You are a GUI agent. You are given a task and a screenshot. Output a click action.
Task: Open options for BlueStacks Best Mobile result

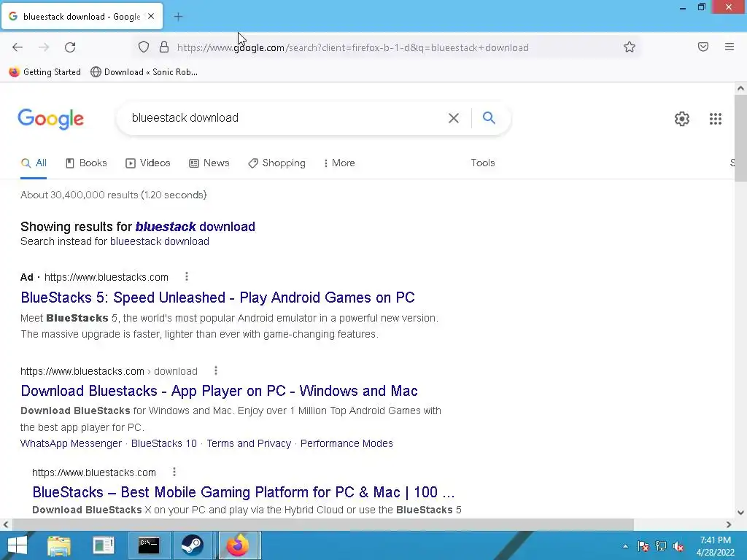[174, 472]
